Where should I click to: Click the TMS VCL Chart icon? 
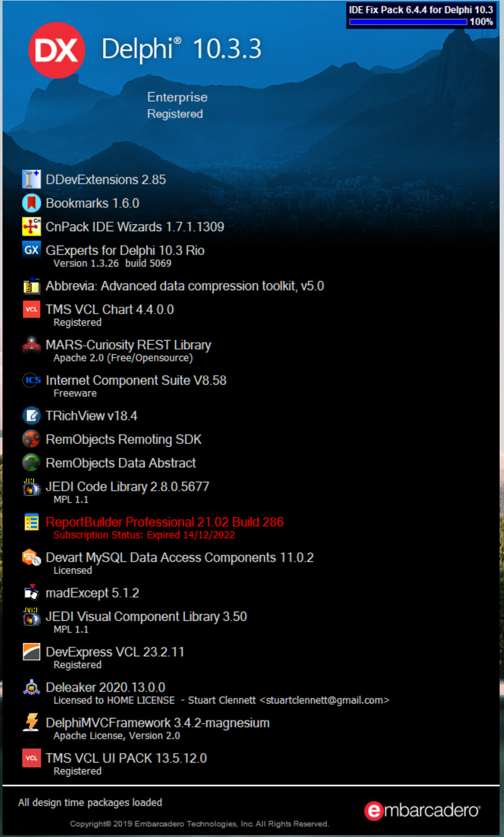point(31,310)
